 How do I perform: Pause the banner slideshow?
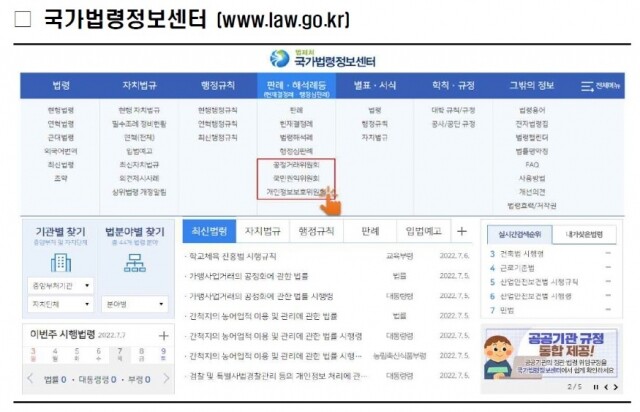click(595, 385)
